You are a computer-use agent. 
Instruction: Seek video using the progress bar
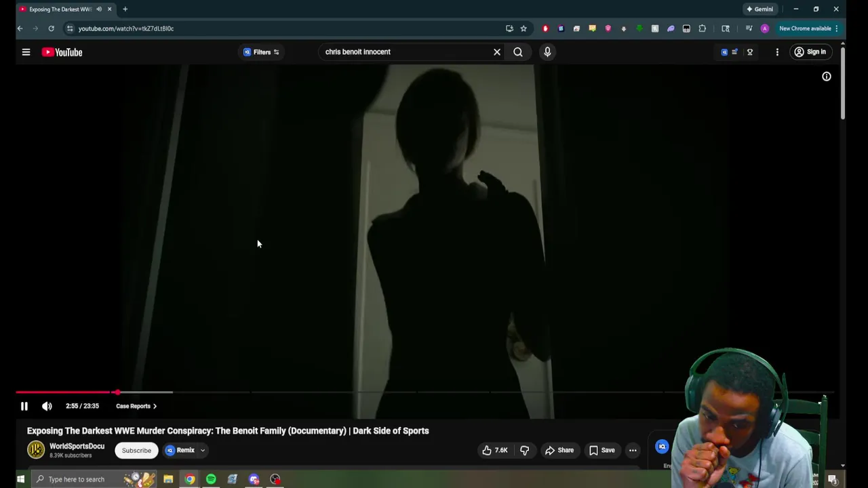click(425, 392)
